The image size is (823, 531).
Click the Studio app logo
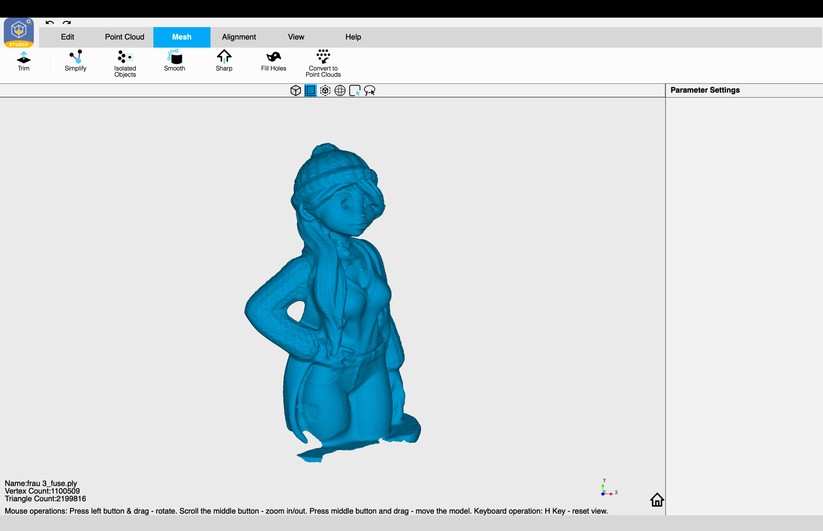coord(19,32)
